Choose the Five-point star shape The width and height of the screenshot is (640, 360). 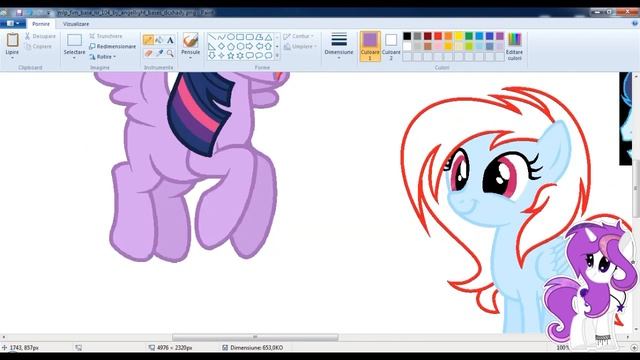(x=231, y=56)
